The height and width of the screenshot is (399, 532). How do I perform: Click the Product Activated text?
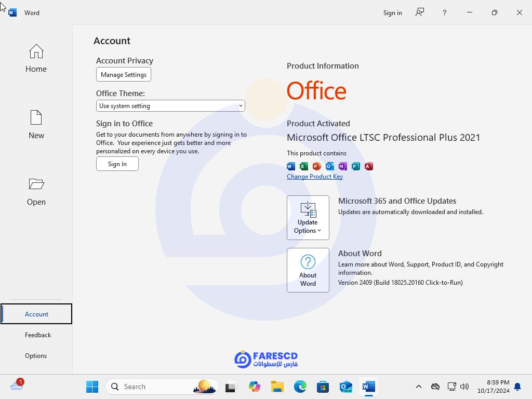(x=318, y=124)
